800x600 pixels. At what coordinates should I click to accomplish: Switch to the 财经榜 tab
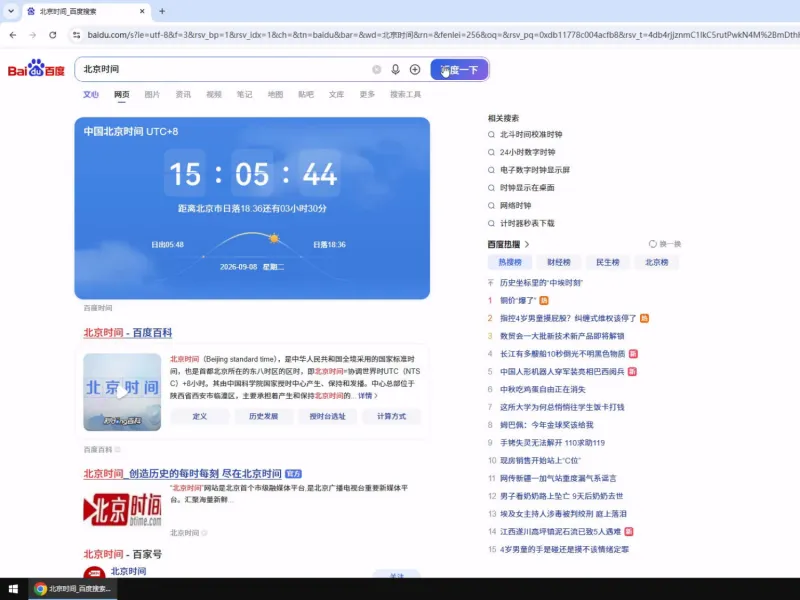[x=559, y=262]
